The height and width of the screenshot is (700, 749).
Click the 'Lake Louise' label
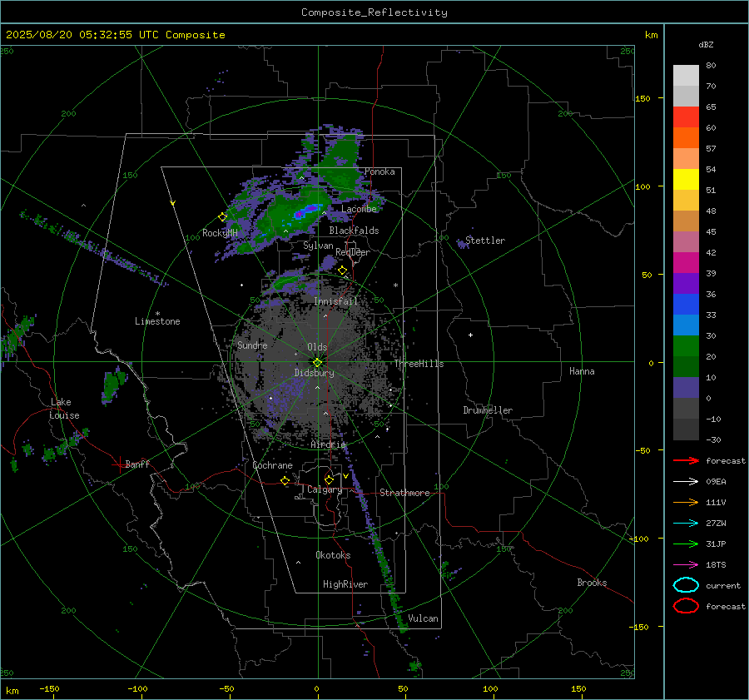coord(64,409)
